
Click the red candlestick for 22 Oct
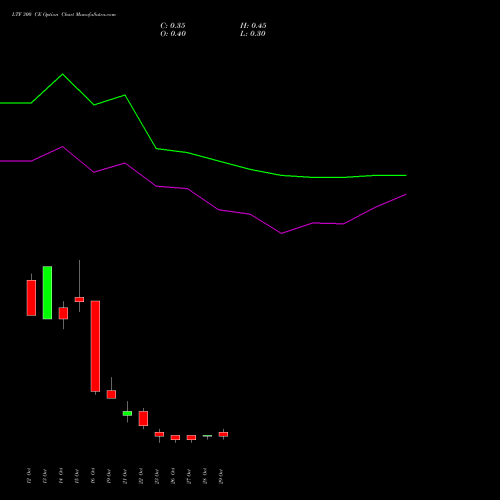tap(143, 418)
